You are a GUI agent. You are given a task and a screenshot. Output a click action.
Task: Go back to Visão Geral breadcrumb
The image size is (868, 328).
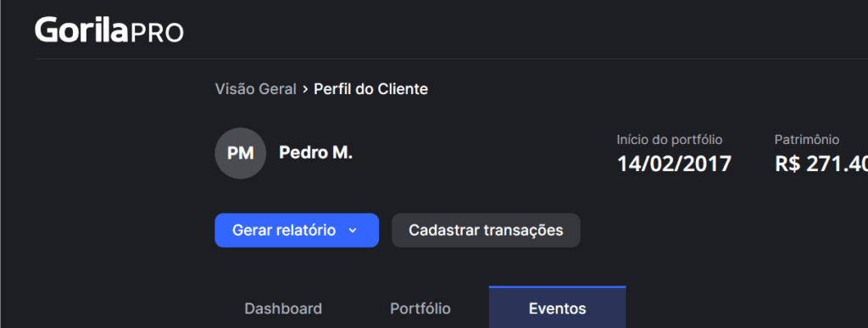tap(256, 89)
